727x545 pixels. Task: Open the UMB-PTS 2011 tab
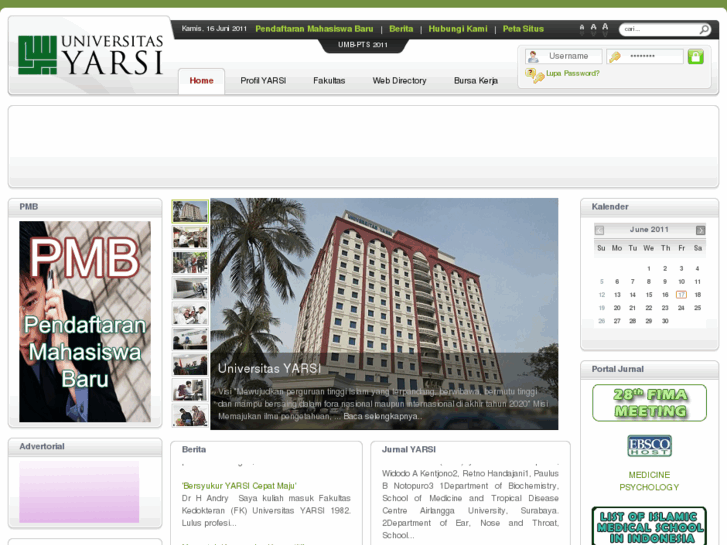[x=363, y=45]
